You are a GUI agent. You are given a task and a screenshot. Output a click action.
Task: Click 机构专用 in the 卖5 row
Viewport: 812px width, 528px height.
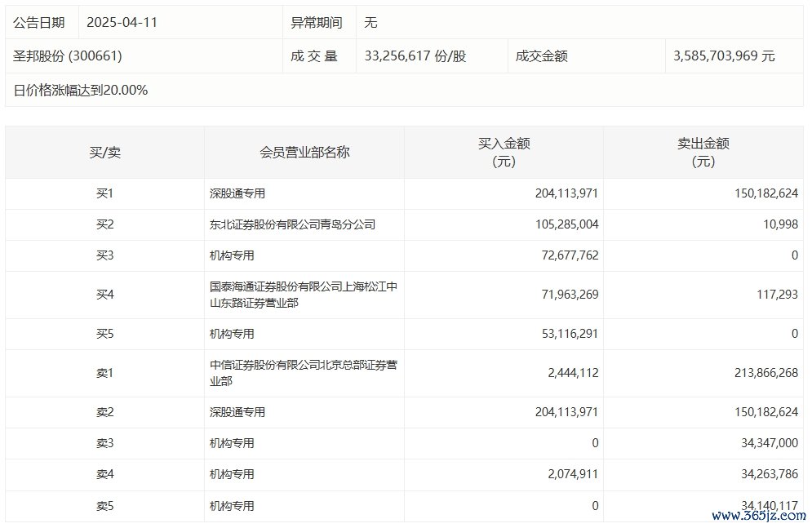tap(232, 506)
